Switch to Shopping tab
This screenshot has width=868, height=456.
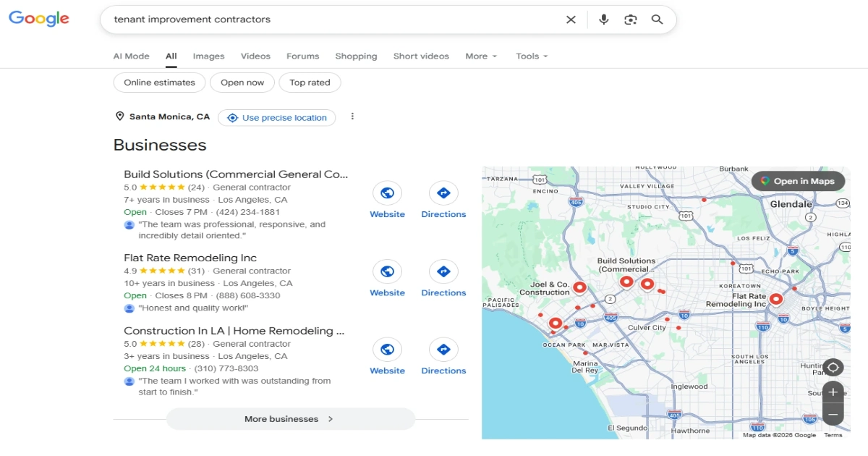[x=356, y=56]
